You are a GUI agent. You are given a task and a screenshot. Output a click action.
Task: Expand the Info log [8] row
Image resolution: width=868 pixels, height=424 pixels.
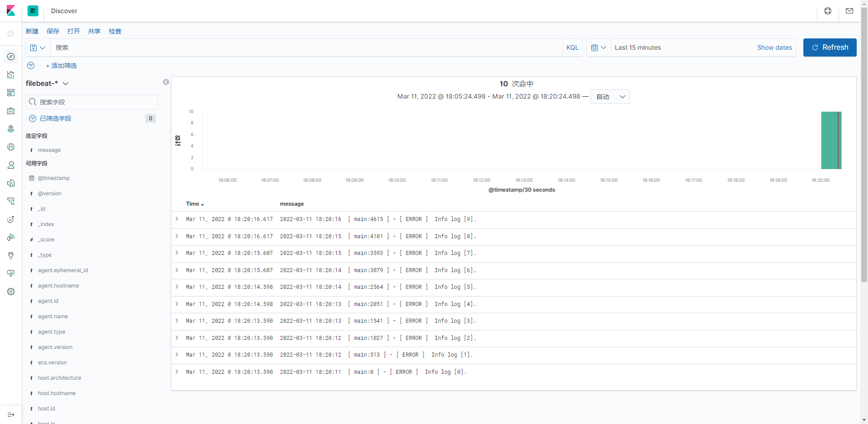coord(177,236)
